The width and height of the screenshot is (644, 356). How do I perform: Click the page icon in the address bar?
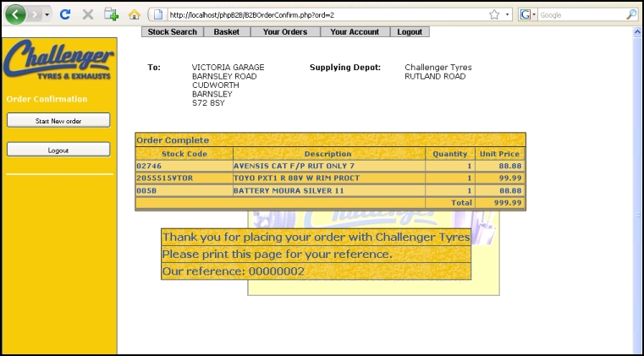coord(158,14)
